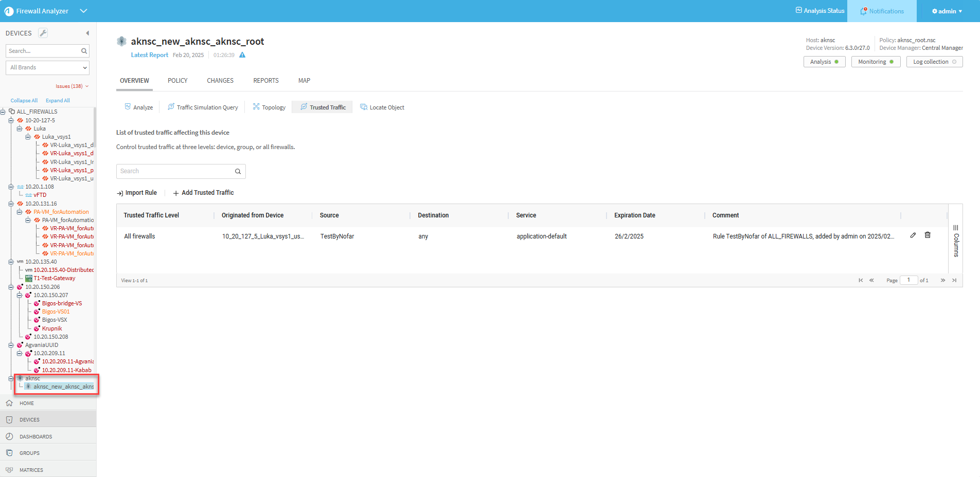Click Add Trusted Traffic button
The image size is (980, 477).
(x=203, y=193)
